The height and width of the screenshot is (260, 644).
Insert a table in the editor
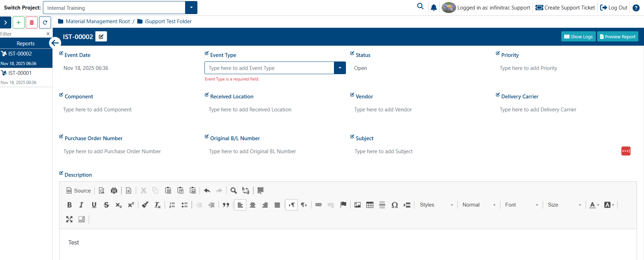[x=370, y=205]
